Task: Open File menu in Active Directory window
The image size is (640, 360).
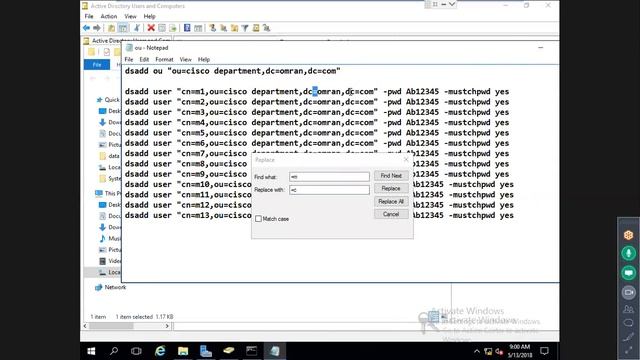Action: click(x=89, y=16)
